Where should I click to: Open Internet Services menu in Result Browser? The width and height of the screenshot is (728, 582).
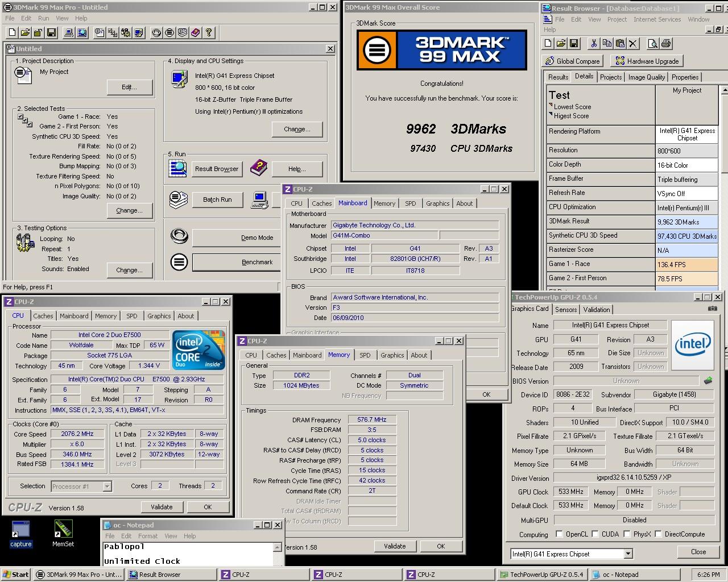click(657, 19)
